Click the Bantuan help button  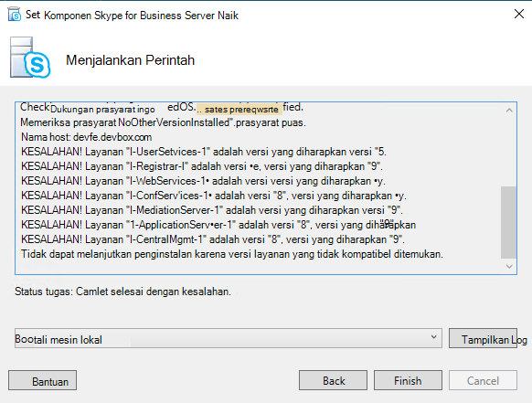[42, 380]
